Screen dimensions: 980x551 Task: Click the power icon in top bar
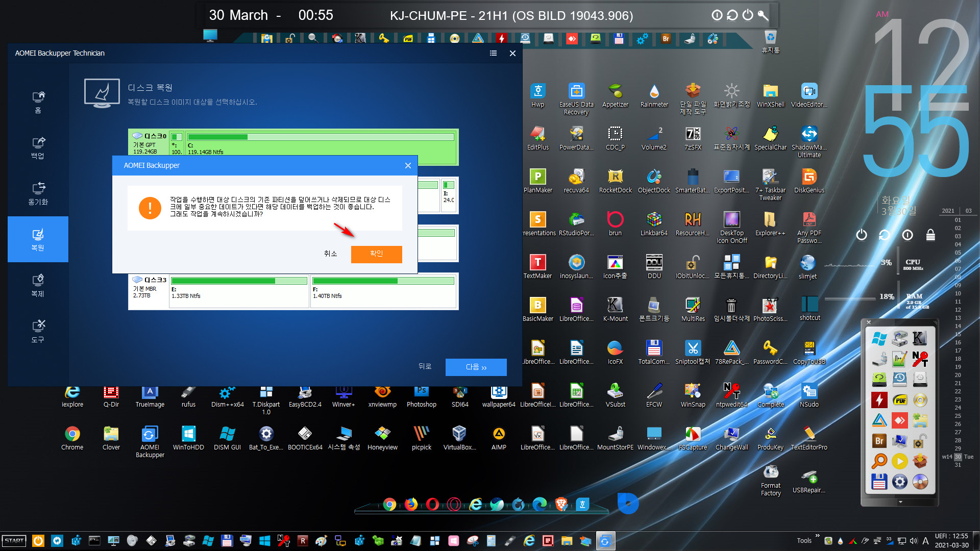(748, 15)
